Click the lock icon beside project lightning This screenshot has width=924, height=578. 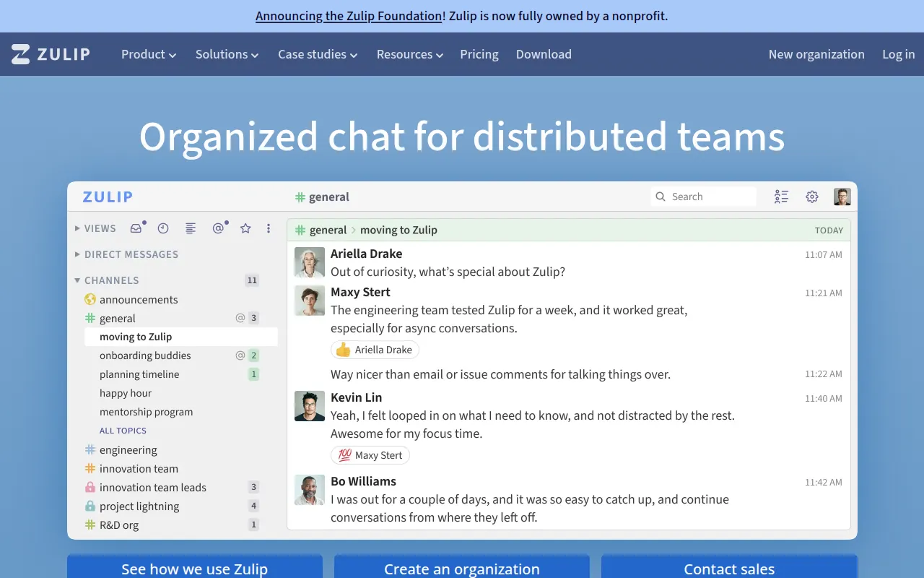[90, 506]
